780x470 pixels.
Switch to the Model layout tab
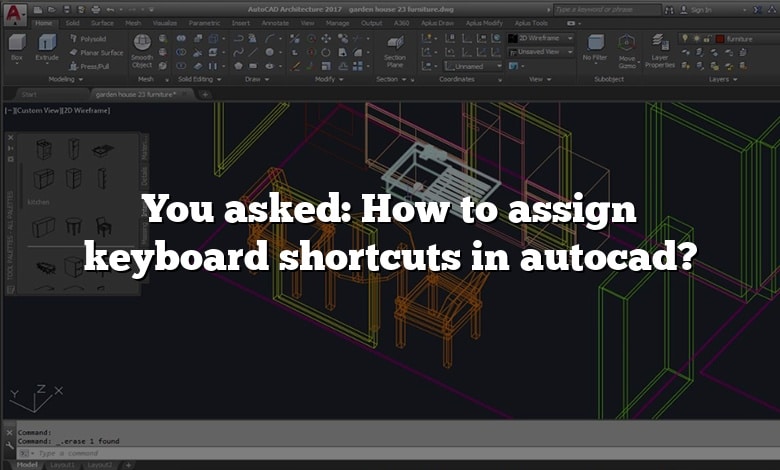point(27,465)
